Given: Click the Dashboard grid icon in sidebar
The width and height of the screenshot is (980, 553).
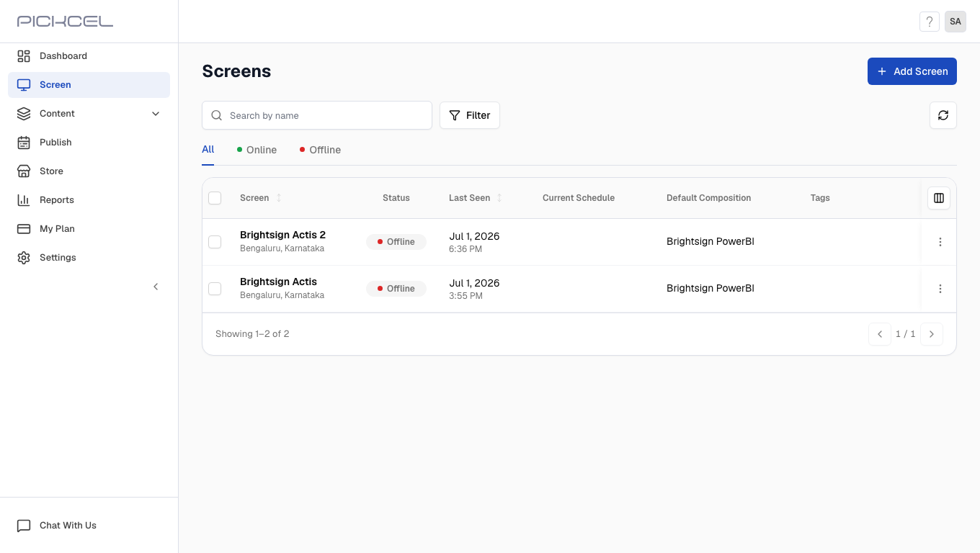Looking at the screenshot, I should click(24, 56).
